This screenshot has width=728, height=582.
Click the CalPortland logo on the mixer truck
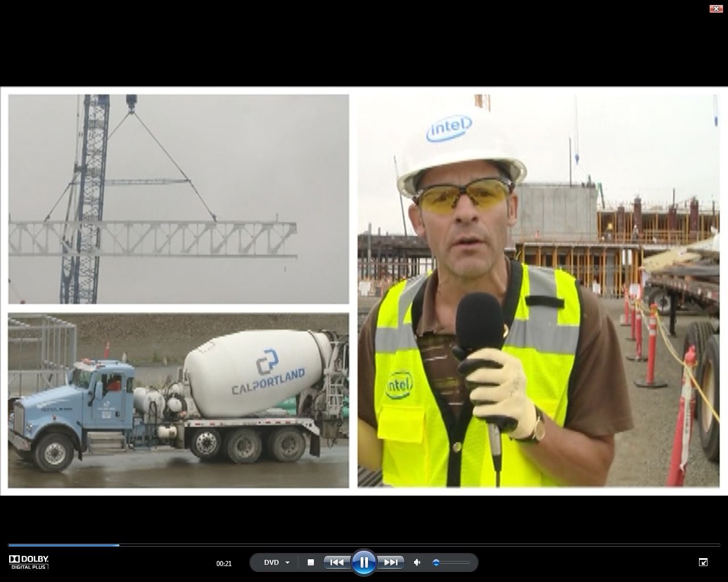[x=267, y=373]
